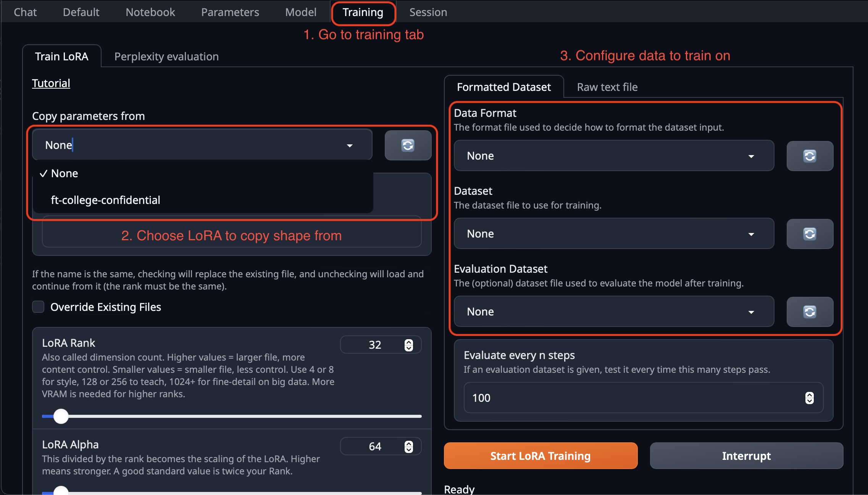Viewport: 868px width, 495px height.
Task: Open the Data Format dropdown
Action: 751,156
